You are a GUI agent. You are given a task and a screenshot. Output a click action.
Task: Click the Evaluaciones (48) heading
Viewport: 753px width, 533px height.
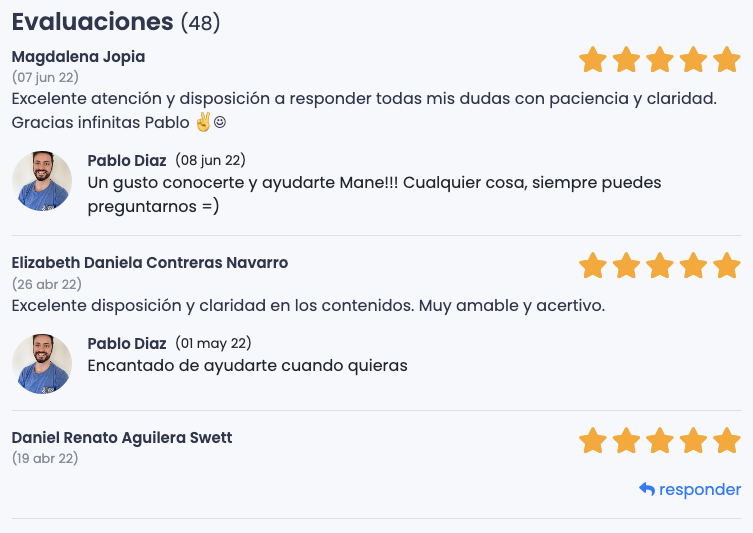coord(116,22)
